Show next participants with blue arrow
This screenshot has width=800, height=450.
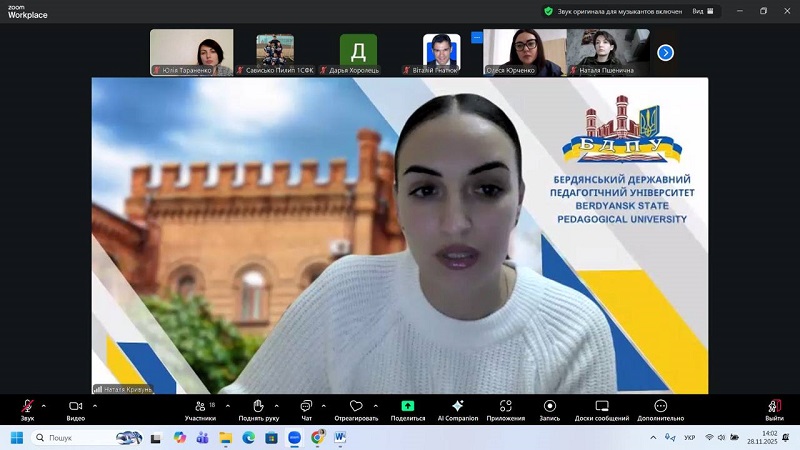[x=665, y=53]
